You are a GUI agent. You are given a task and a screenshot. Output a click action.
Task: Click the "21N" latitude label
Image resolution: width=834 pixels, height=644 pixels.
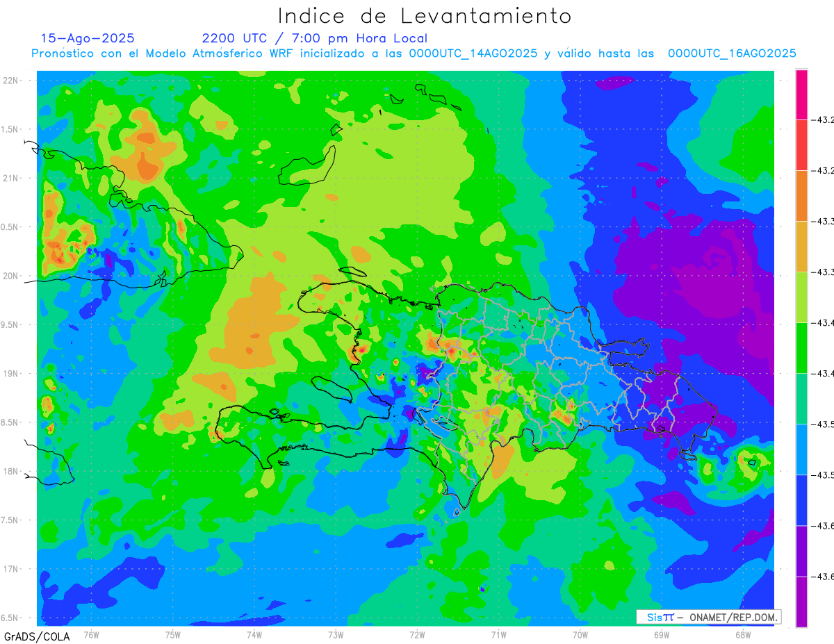[x=11, y=178]
